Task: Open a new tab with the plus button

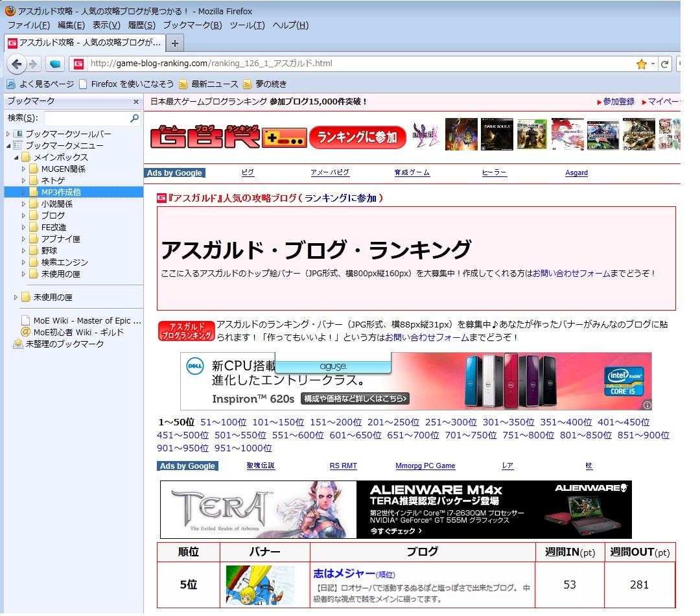Action: click(x=175, y=43)
